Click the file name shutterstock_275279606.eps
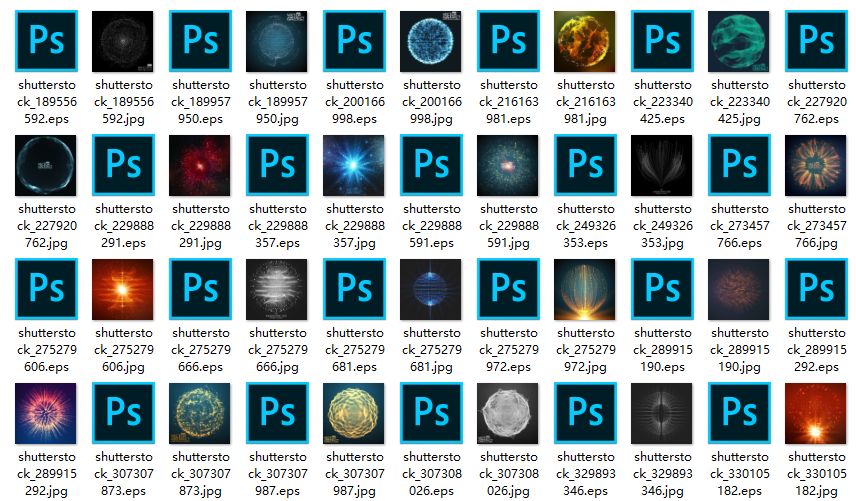 pyautogui.click(x=46, y=350)
